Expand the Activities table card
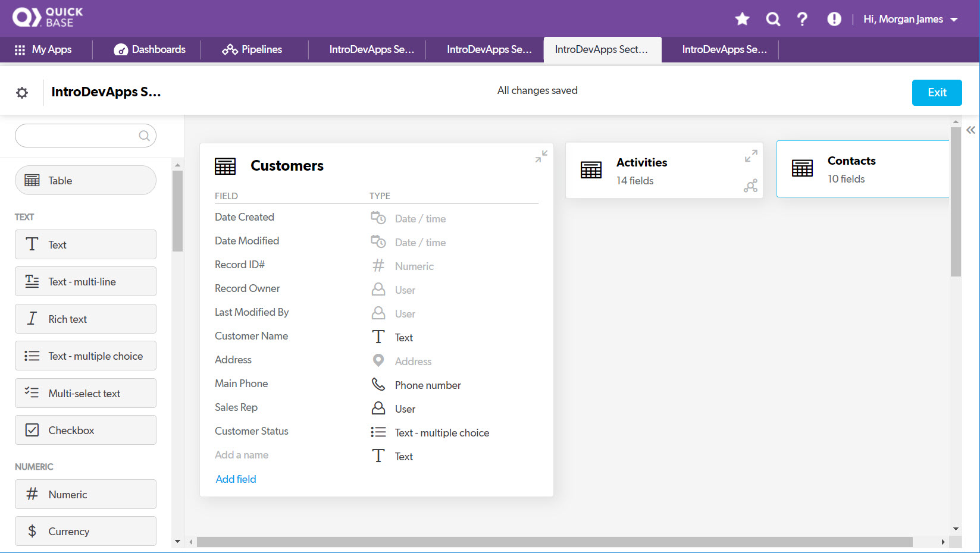 750,156
